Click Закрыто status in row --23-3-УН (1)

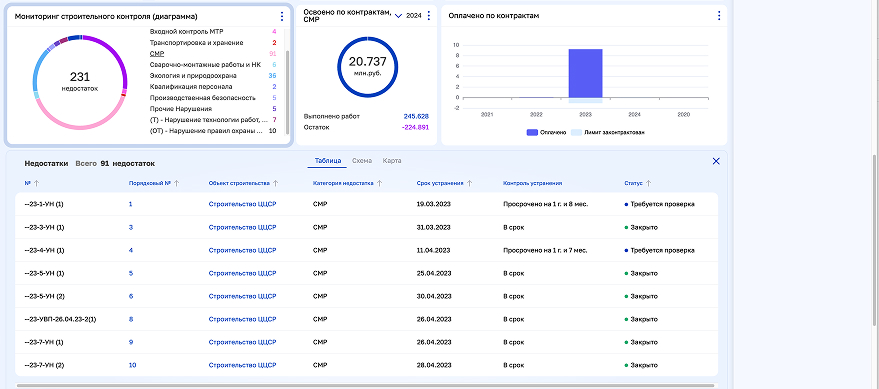[641, 227]
